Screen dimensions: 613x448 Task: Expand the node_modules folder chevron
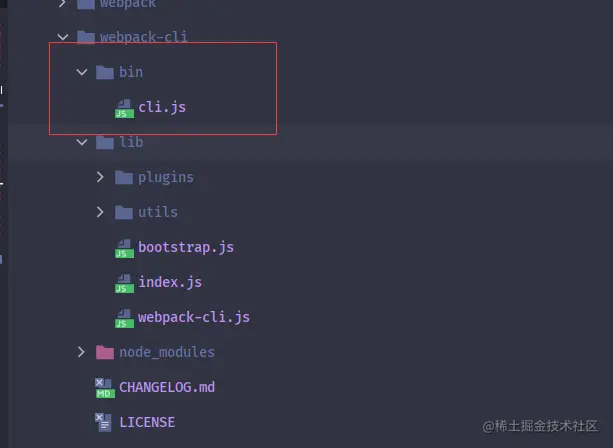pos(81,352)
